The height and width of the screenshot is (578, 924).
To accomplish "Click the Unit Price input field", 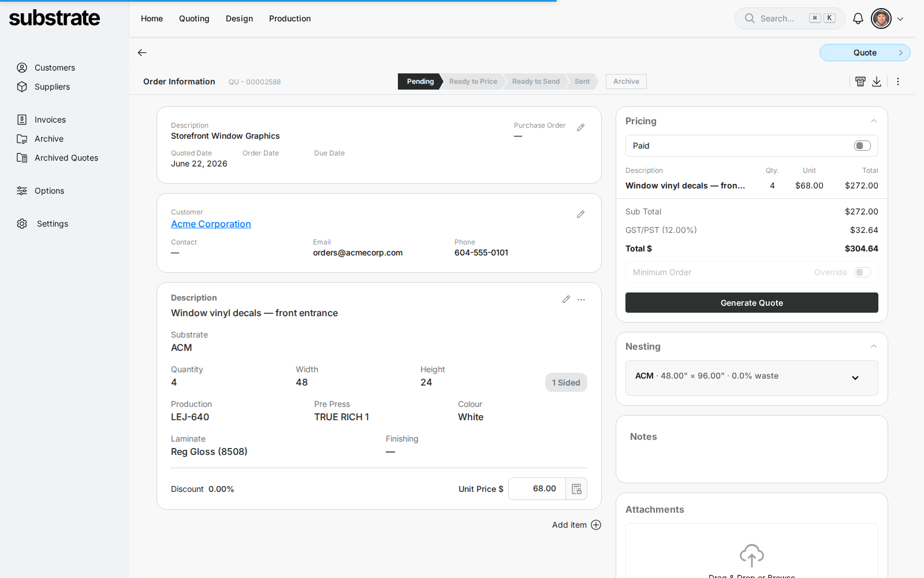I will click(x=537, y=489).
